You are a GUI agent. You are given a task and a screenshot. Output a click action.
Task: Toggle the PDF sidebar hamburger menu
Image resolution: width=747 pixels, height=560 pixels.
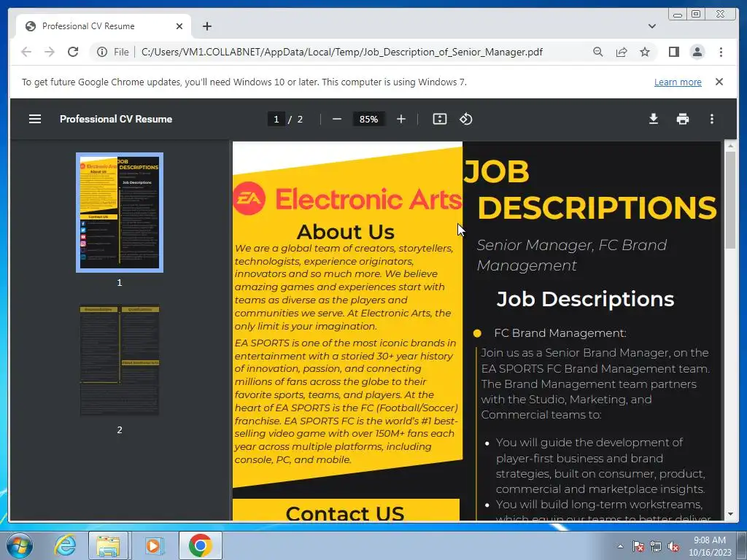[35, 119]
